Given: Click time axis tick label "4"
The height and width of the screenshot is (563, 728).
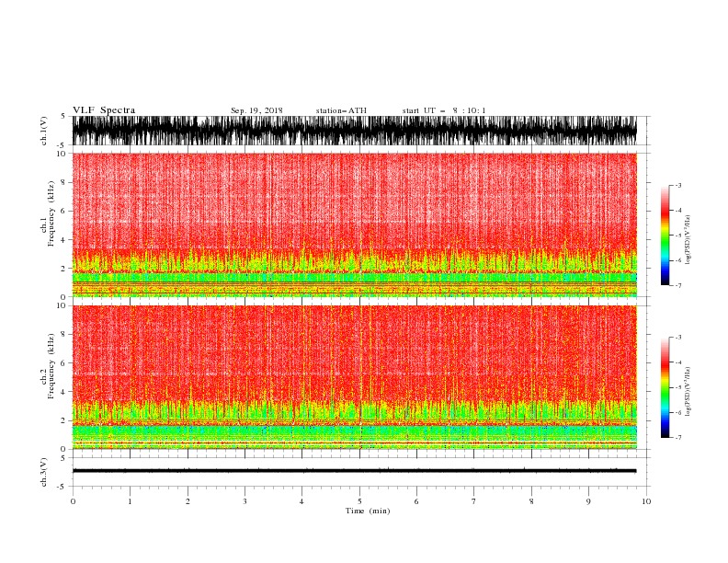Looking at the screenshot, I should [x=301, y=501].
